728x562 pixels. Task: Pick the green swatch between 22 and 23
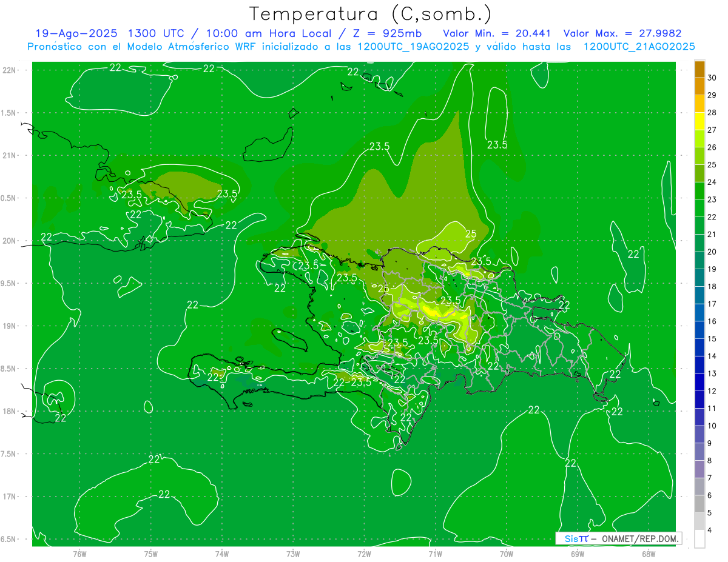[x=699, y=208]
